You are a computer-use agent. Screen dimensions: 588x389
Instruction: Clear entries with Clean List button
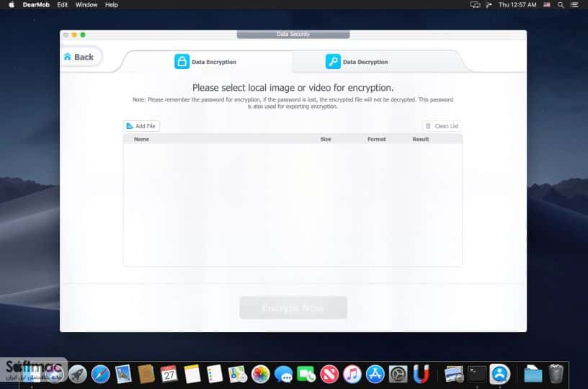tap(442, 126)
